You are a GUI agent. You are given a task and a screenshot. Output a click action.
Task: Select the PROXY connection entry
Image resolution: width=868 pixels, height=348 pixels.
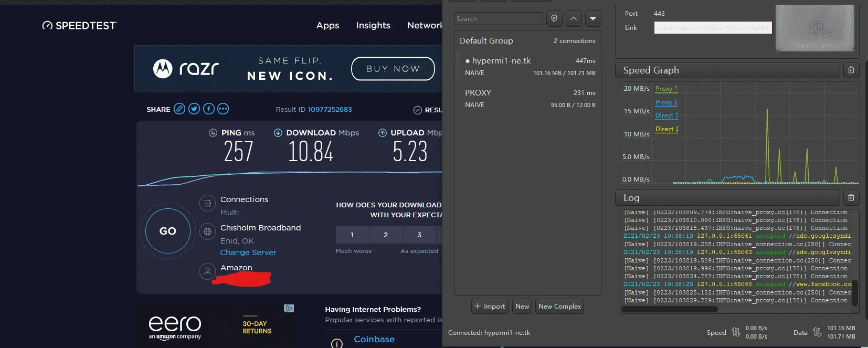pos(527,98)
